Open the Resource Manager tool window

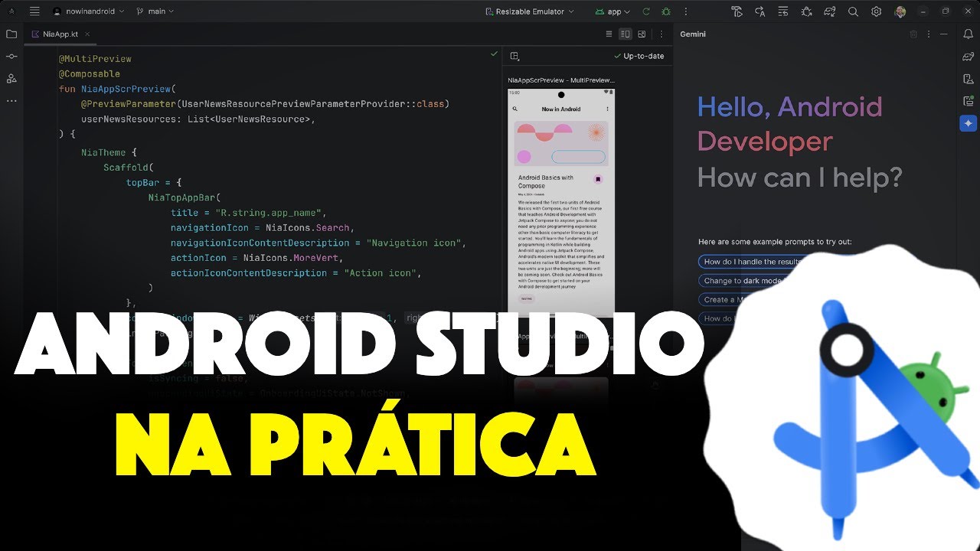11,79
